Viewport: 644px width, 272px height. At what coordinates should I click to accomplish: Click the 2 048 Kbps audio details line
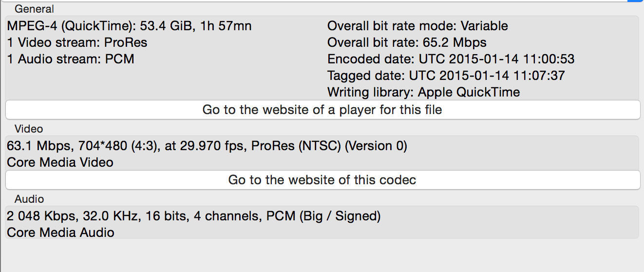pyautogui.click(x=193, y=216)
